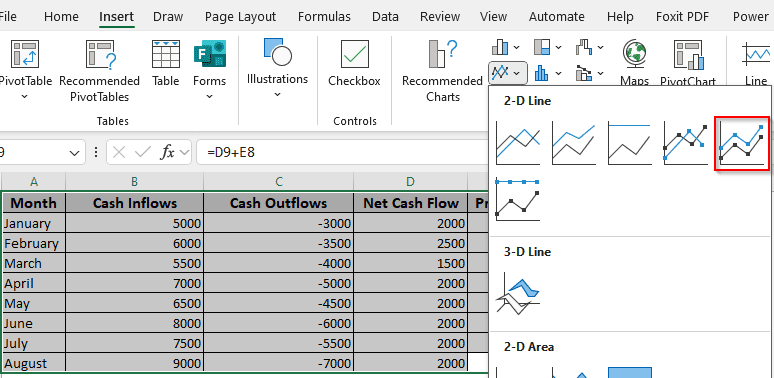Open the Data tab

point(386,16)
